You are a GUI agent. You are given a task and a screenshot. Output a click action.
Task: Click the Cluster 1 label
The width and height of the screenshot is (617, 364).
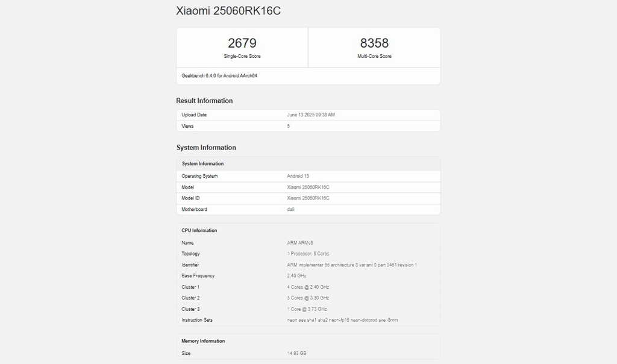click(x=190, y=287)
